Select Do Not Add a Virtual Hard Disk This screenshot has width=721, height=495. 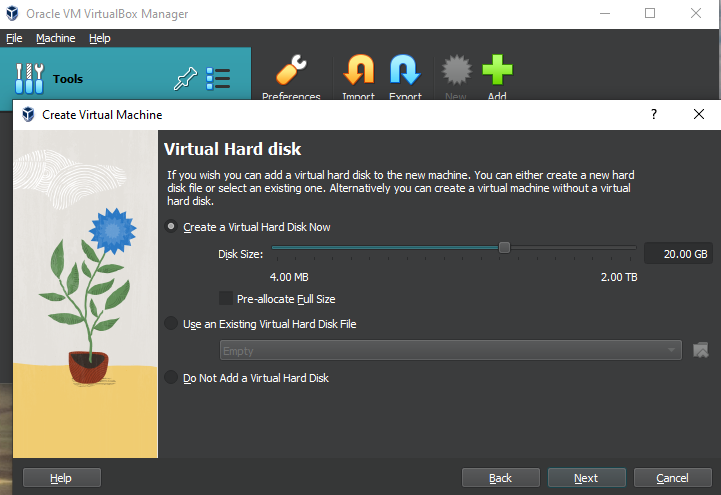click(171, 377)
